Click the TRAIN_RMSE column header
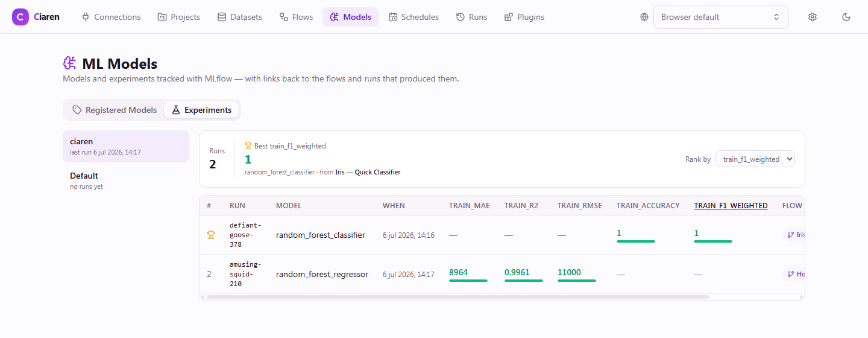 tap(579, 205)
